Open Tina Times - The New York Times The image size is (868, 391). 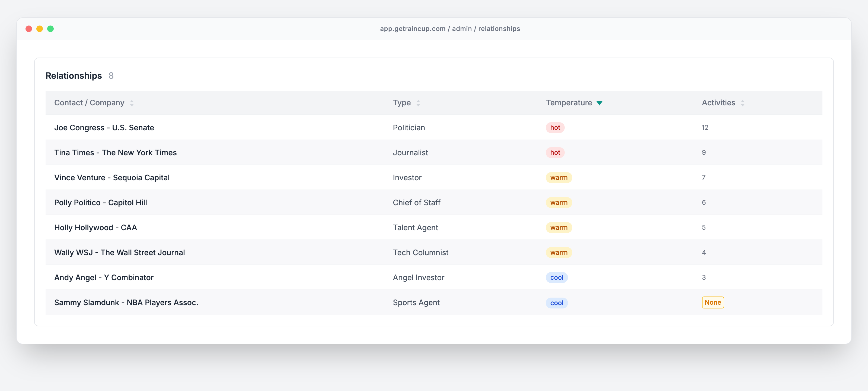[x=115, y=153]
